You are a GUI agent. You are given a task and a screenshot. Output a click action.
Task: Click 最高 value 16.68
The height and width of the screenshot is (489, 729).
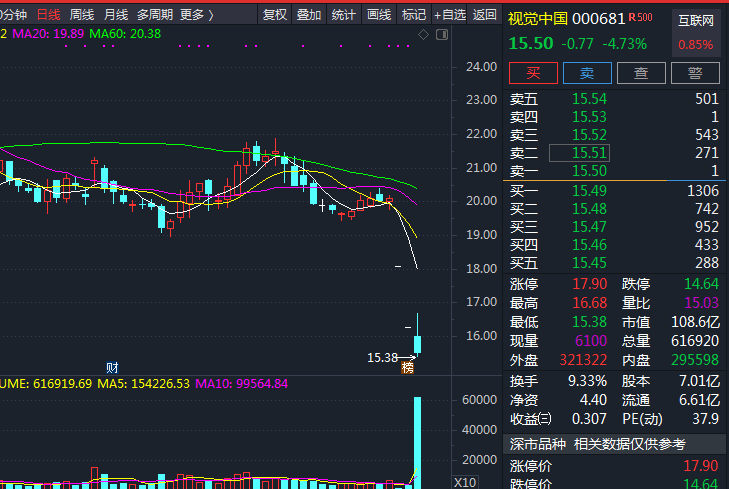(x=590, y=303)
